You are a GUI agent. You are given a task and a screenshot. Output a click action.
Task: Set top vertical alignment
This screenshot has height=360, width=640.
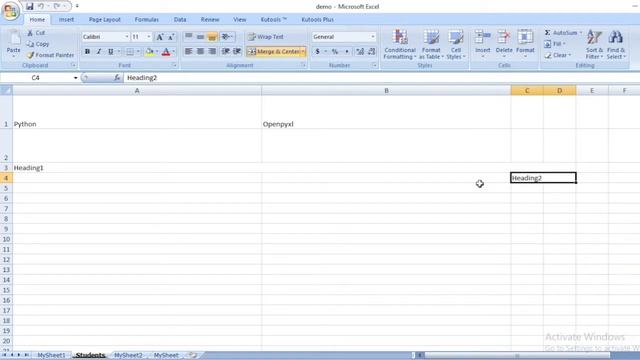coord(189,37)
